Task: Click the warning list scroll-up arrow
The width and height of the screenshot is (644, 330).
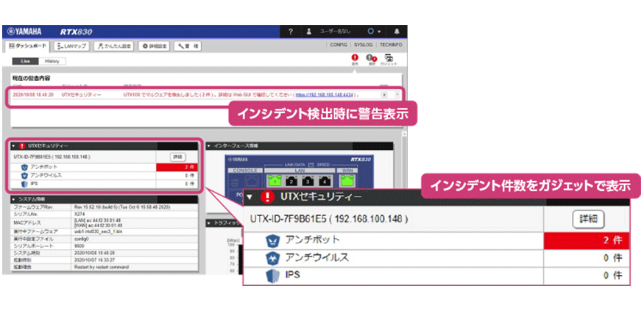Action: click(397, 94)
